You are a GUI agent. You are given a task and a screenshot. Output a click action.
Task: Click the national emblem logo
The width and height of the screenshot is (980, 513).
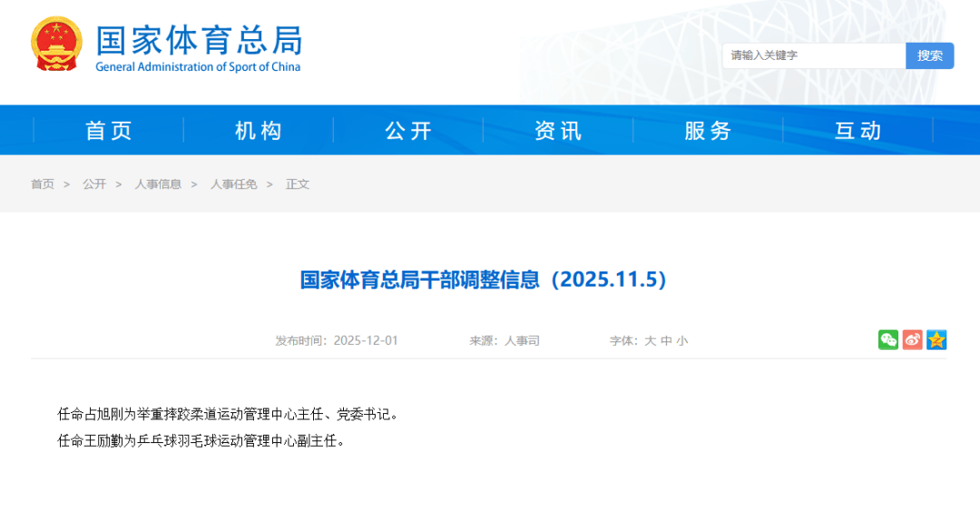coord(57,44)
